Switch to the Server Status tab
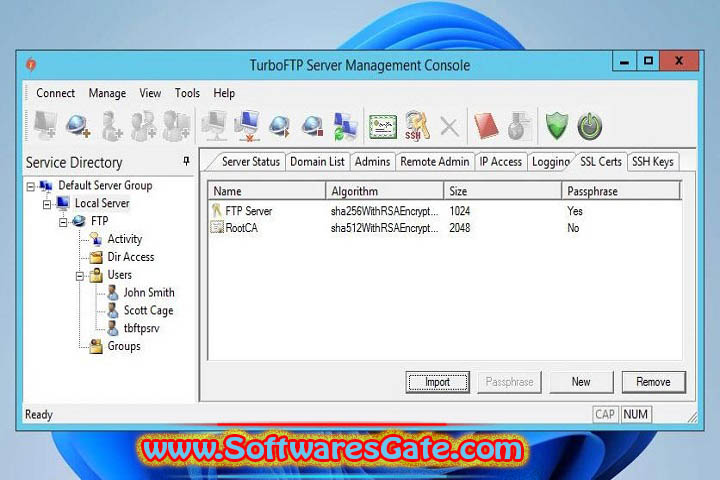Image resolution: width=720 pixels, height=480 pixels. (x=251, y=162)
